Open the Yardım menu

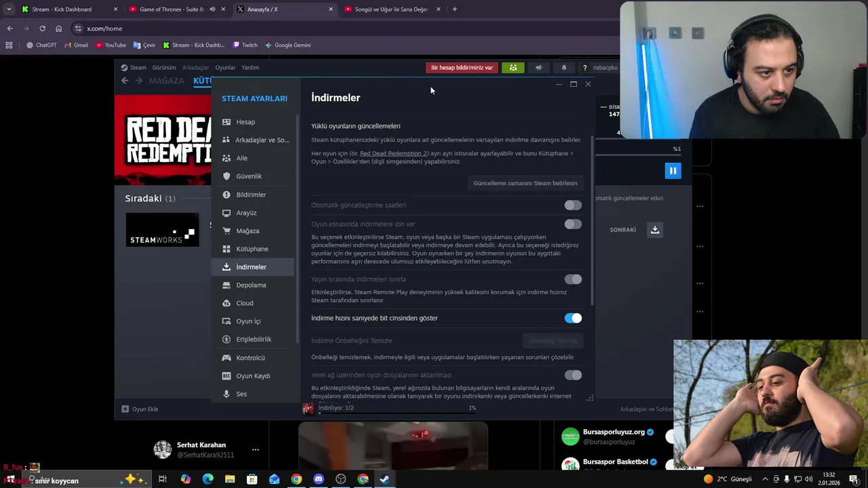pos(250,68)
